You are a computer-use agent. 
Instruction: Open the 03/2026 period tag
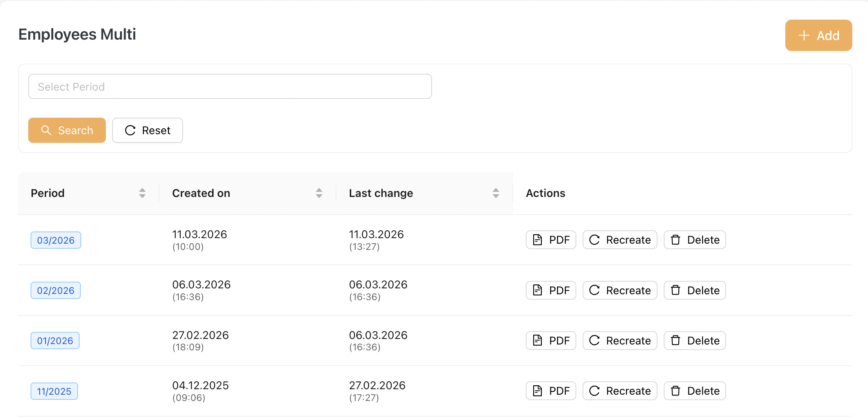[56, 240]
